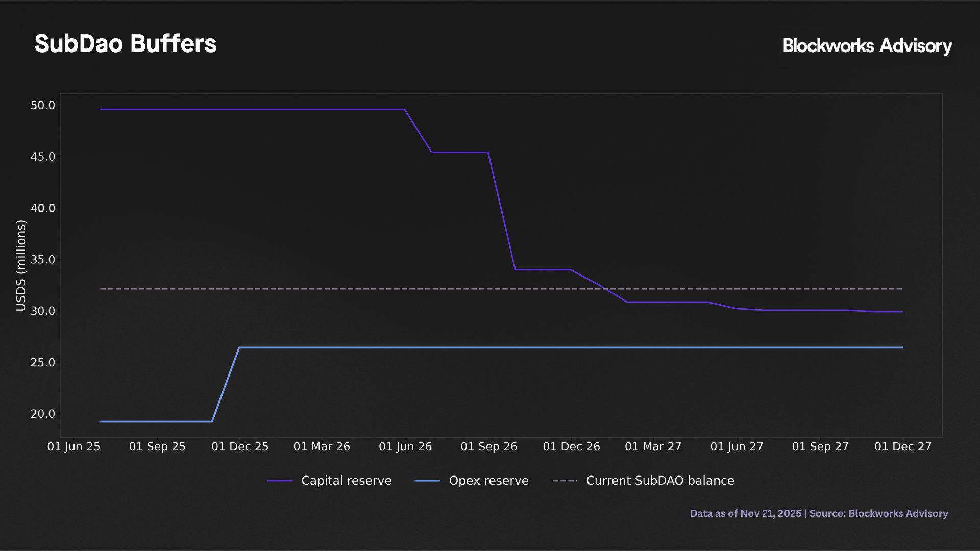Select the 01 Jun 25 axis tick
This screenshot has height=551, width=980.
(74, 447)
